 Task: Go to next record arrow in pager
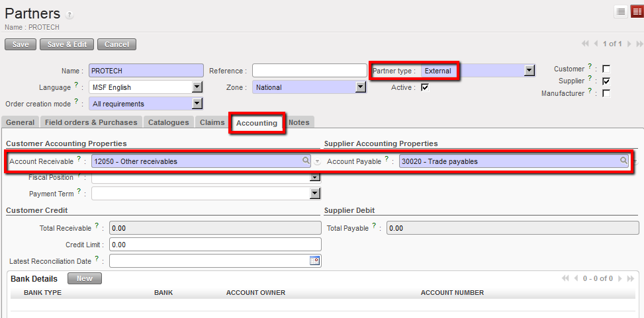[x=629, y=44]
